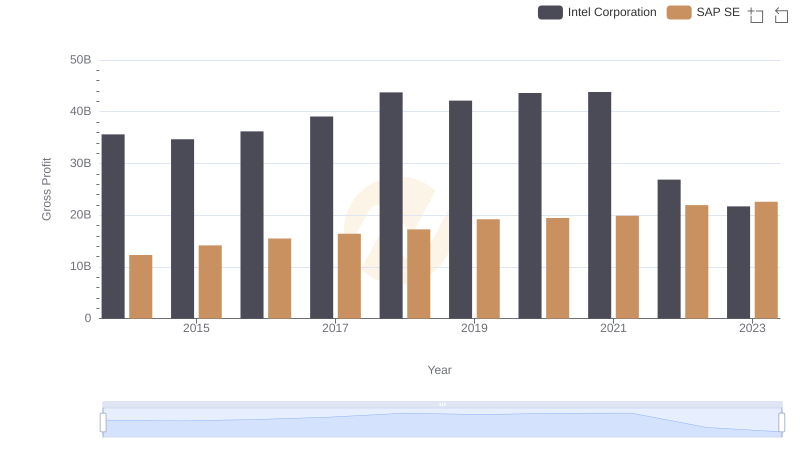Click the 2021 x-axis label

click(x=613, y=328)
